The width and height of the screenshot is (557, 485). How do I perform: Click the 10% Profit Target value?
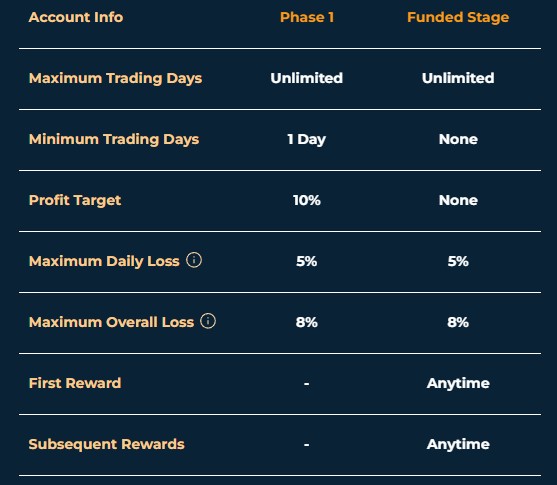coord(307,200)
